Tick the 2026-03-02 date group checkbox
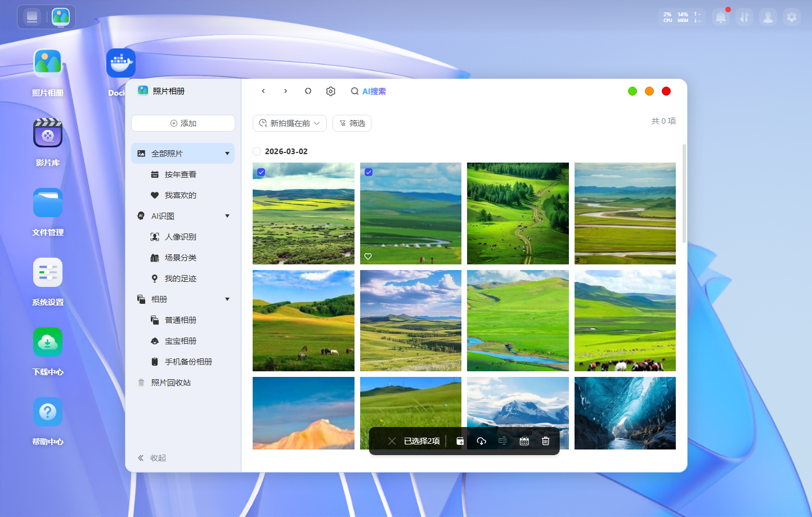Viewport: 812px width, 517px height. click(257, 151)
